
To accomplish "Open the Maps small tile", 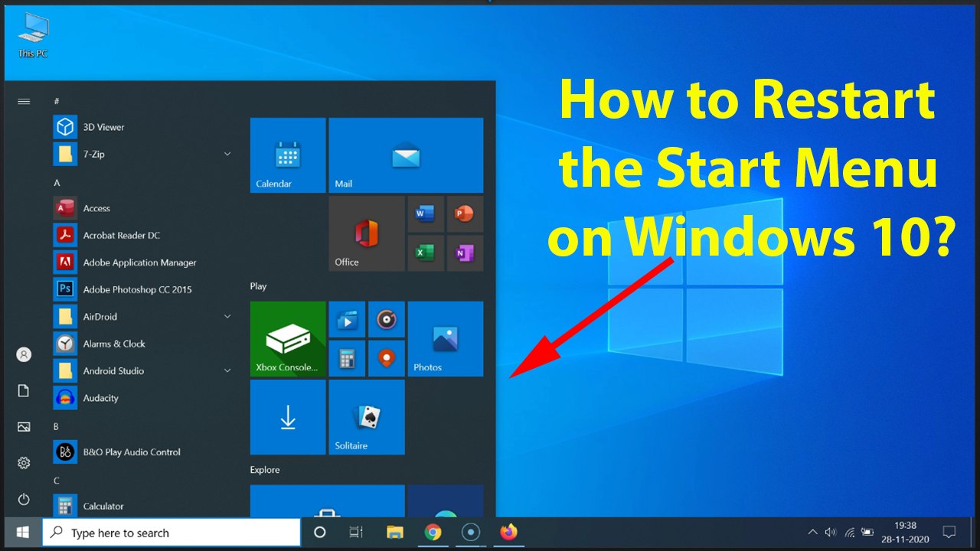I will pyautogui.click(x=387, y=358).
